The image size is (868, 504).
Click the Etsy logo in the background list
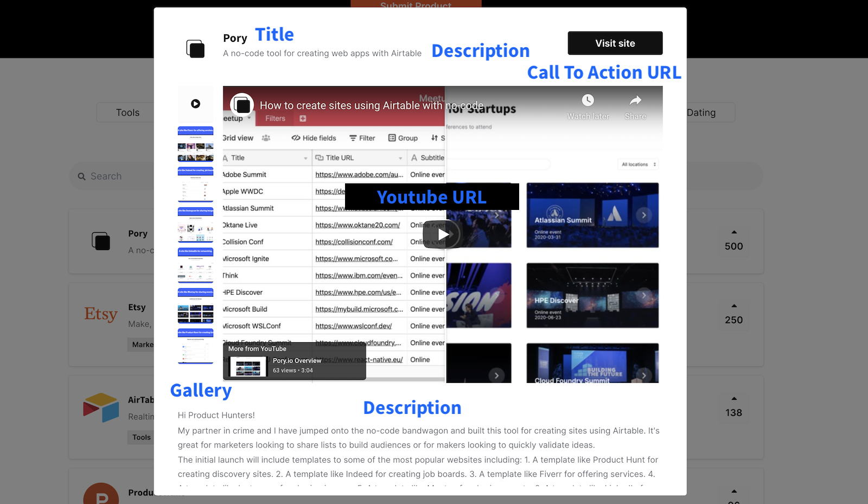point(101,314)
